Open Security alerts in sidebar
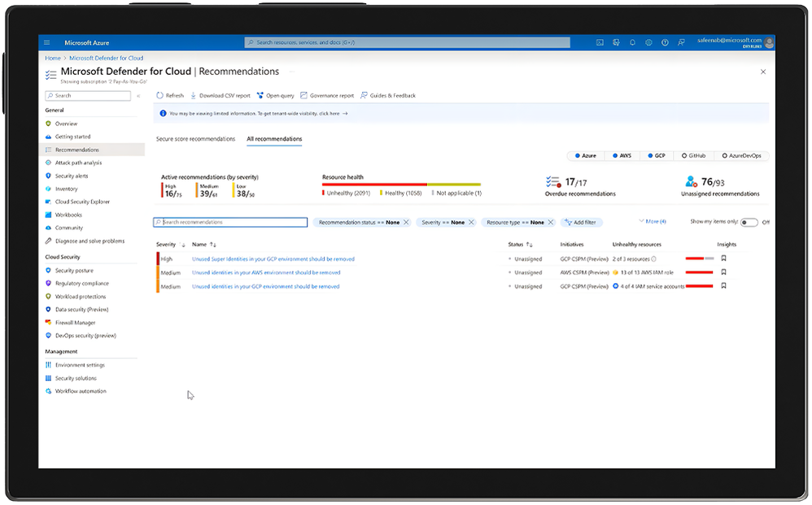812x505 pixels. (x=72, y=176)
